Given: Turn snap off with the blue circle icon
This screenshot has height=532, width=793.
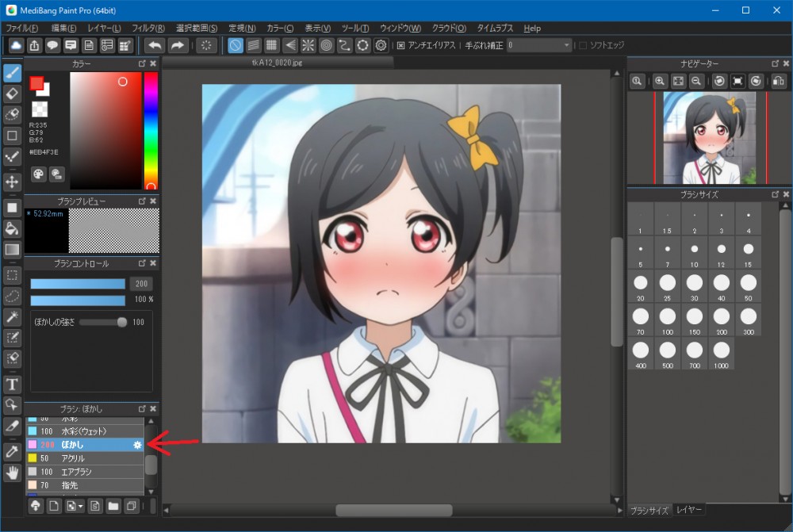Looking at the screenshot, I should 236,45.
